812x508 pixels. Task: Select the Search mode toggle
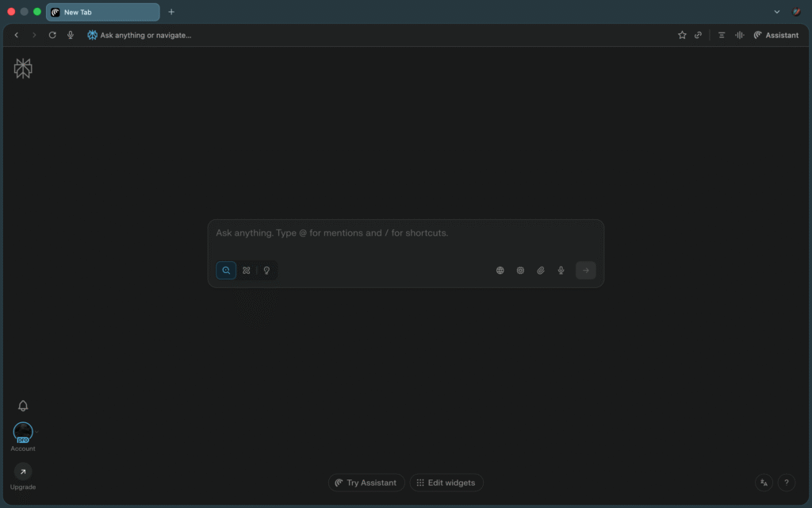[x=226, y=271]
